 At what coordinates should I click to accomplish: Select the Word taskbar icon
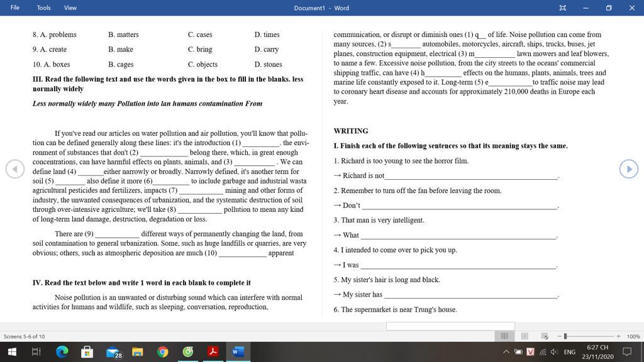(238, 352)
